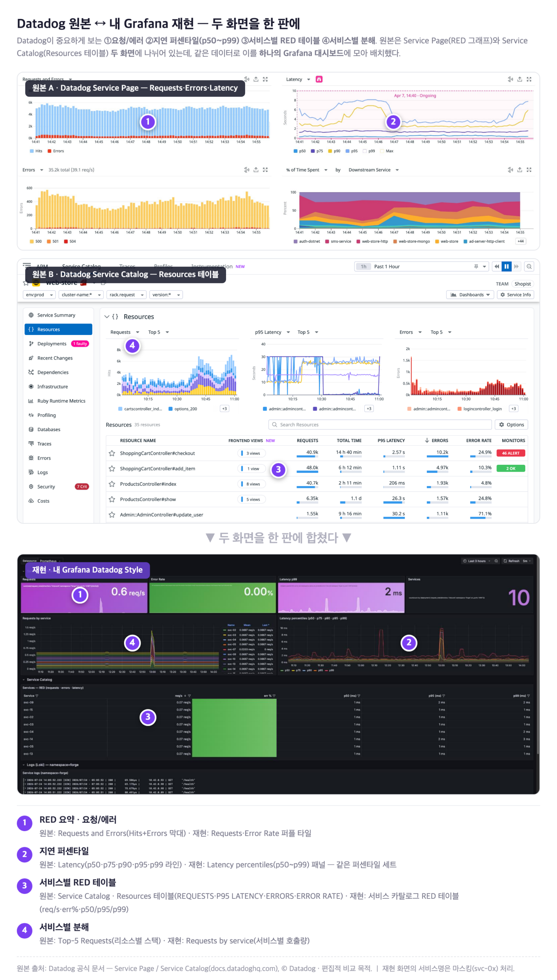Open Service Summary in the Datadog sidebar

click(58, 315)
